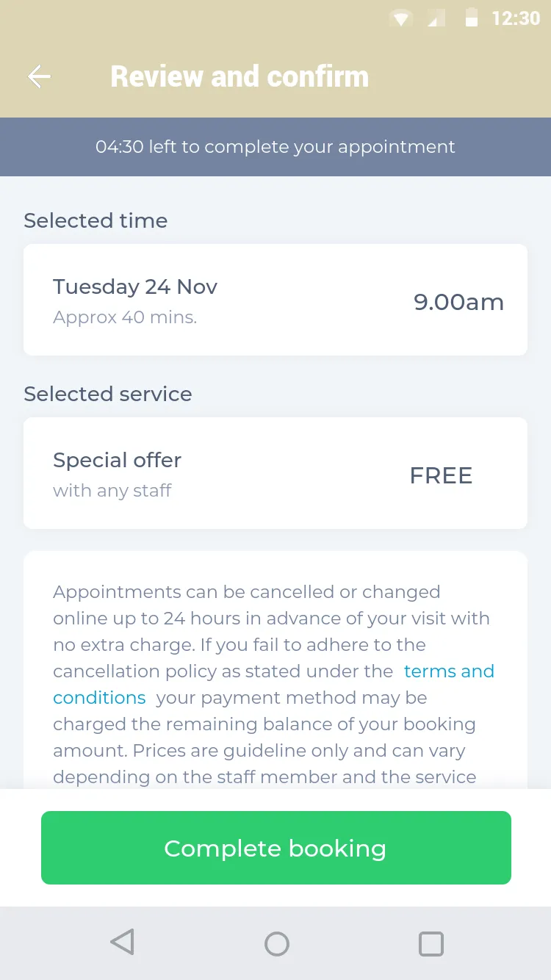Image resolution: width=551 pixels, height=980 pixels.
Task: Open recent apps square icon
Action: [431, 943]
